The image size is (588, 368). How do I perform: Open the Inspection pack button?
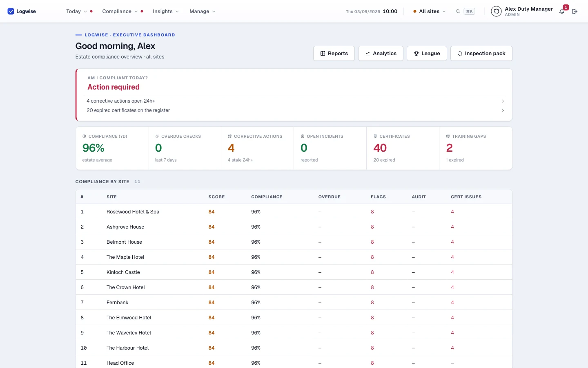pyautogui.click(x=481, y=54)
